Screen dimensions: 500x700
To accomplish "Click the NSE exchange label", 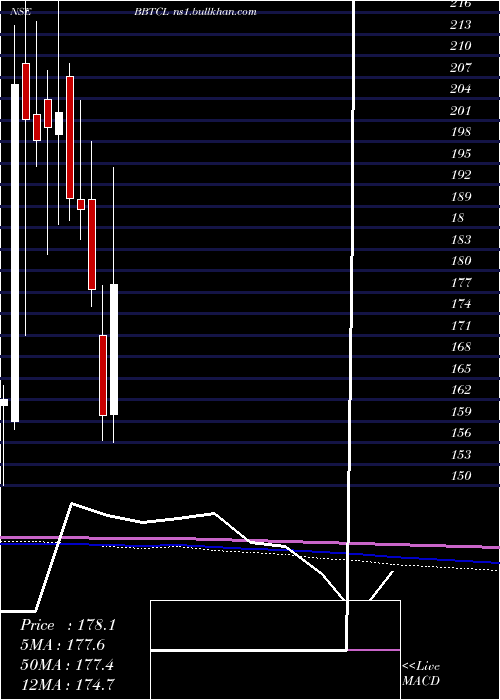I will (21, 12).
